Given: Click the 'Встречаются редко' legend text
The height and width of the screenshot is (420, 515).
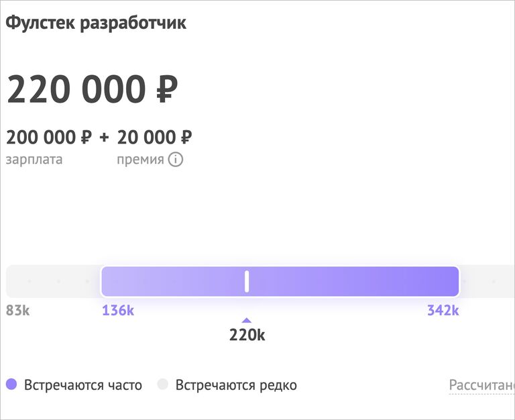Looking at the screenshot, I should (236, 385).
